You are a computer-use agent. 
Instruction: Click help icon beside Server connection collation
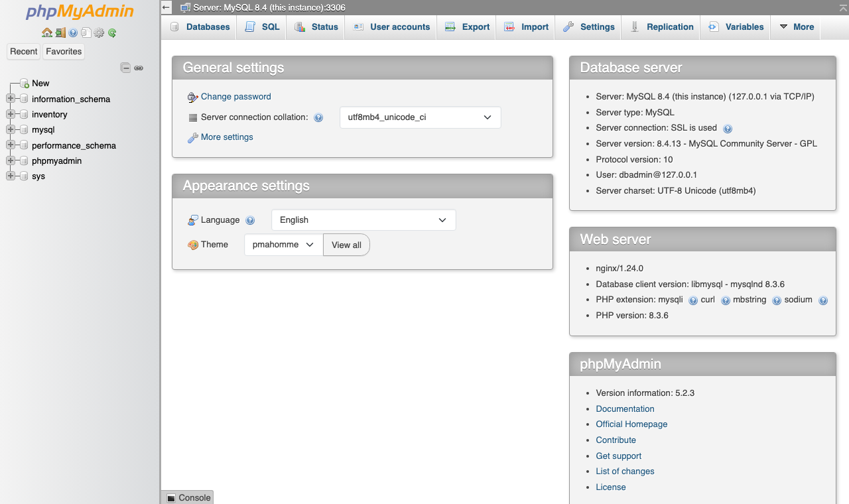(x=318, y=117)
